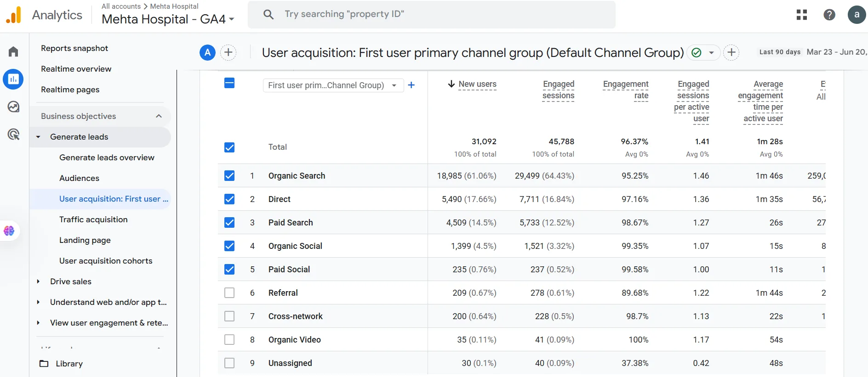Click the plus icon to add dimension
Screen dimensions: 868x377
pyautogui.click(x=411, y=85)
